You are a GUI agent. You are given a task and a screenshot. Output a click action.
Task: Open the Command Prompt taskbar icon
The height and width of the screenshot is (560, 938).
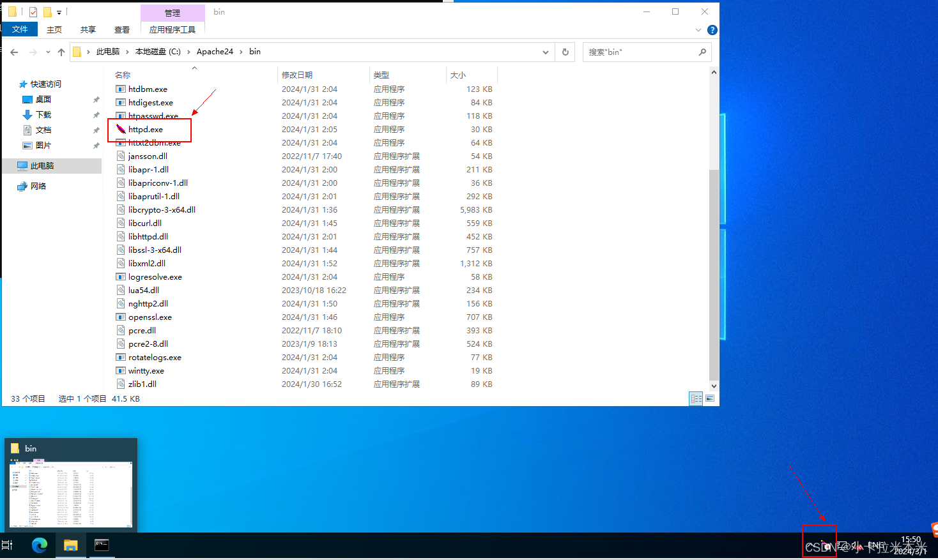click(x=101, y=545)
